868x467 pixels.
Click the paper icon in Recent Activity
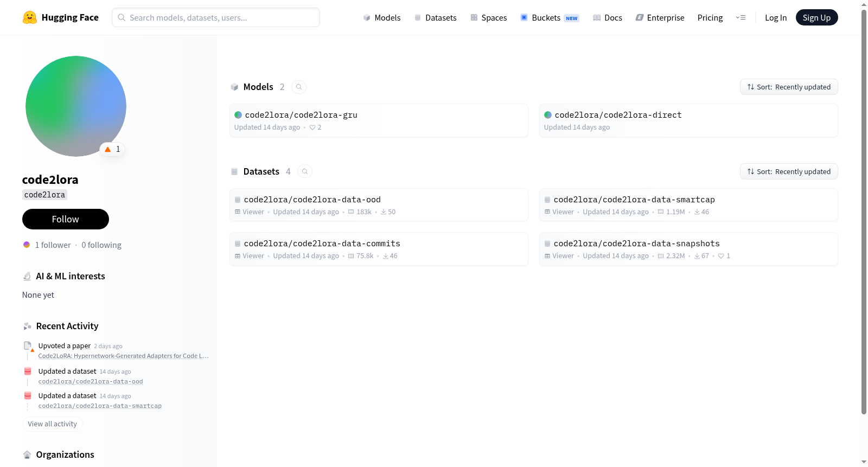(x=28, y=346)
